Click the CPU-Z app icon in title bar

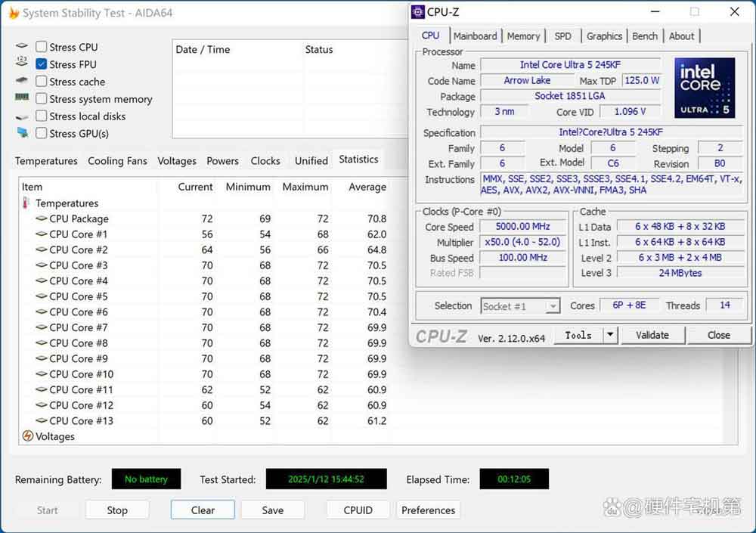pos(418,12)
